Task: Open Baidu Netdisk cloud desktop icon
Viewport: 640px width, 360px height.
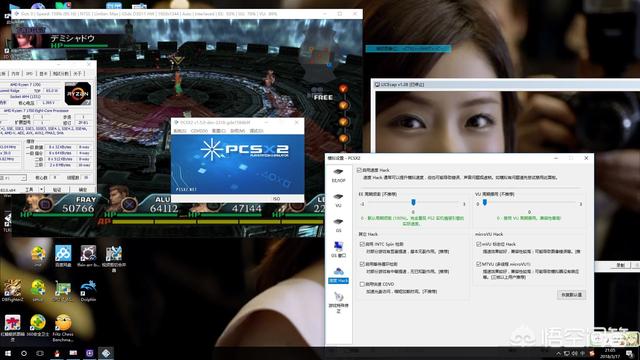Action: pyautogui.click(x=63, y=256)
